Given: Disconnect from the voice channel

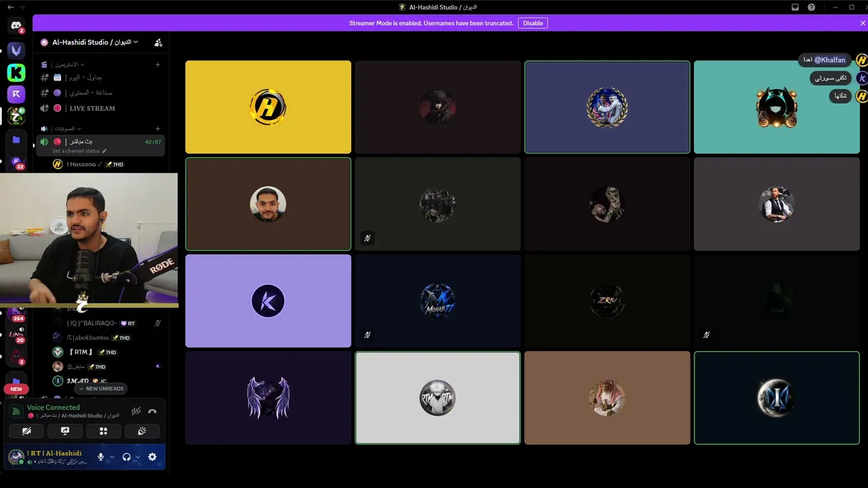Looking at the screenshot, I should 152,411.
